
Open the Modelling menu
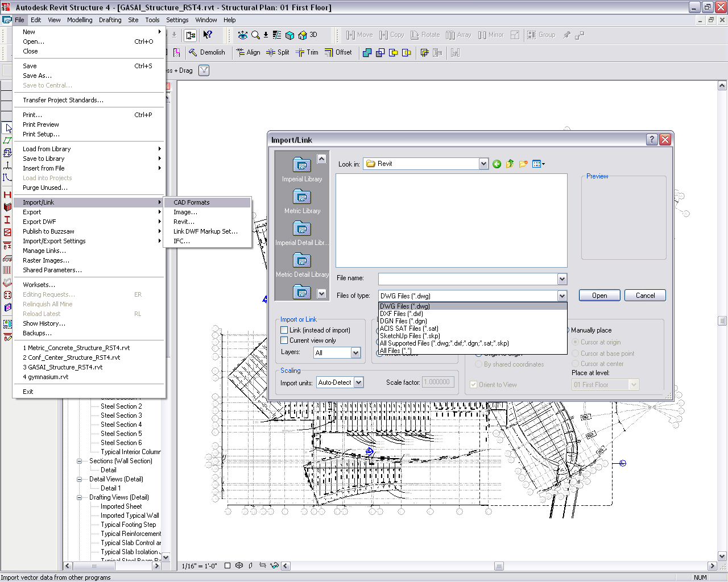[x=80, y=20]
